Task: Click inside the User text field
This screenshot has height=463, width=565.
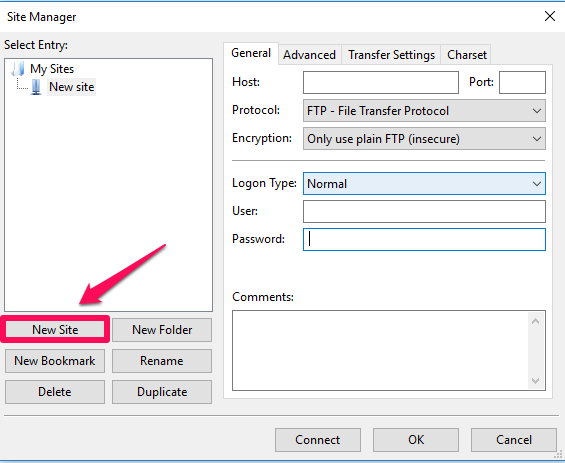Action: tap(424, 212)
